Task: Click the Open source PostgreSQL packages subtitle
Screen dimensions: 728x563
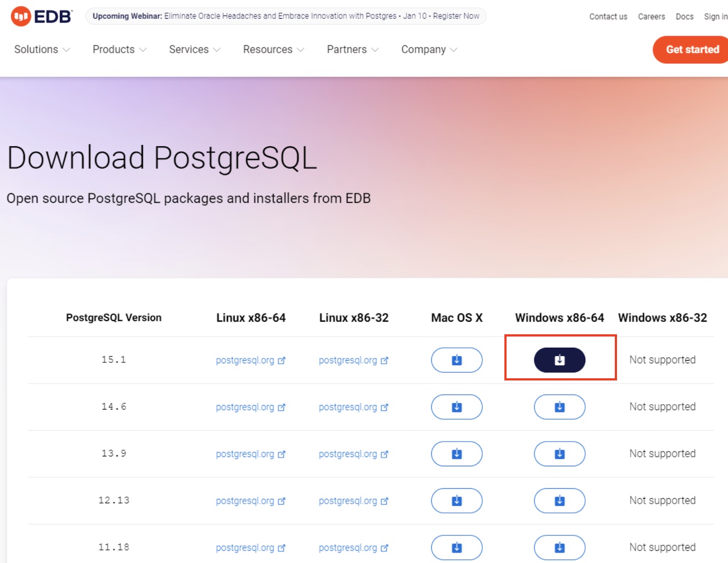Action: (x=188, y=198)
